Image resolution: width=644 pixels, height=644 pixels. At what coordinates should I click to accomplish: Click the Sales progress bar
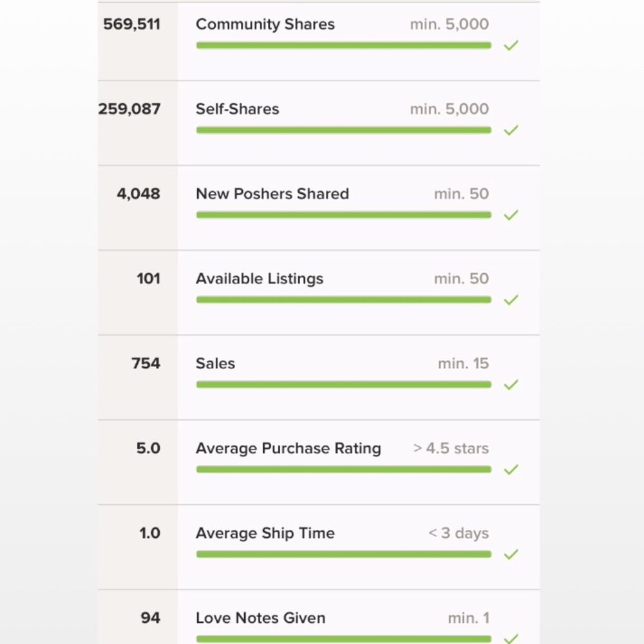[344, 384]
